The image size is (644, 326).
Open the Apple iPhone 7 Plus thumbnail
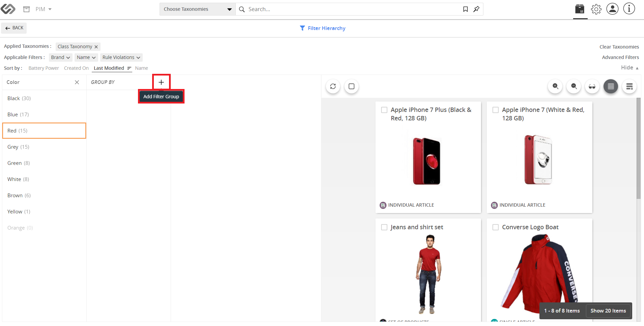[427, 161]
